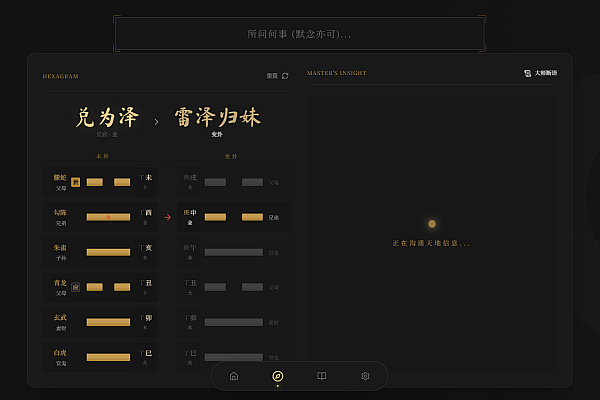Select the compass divination nav icon
This screenshot has width=600, height=400.
(x=278, y=376)
